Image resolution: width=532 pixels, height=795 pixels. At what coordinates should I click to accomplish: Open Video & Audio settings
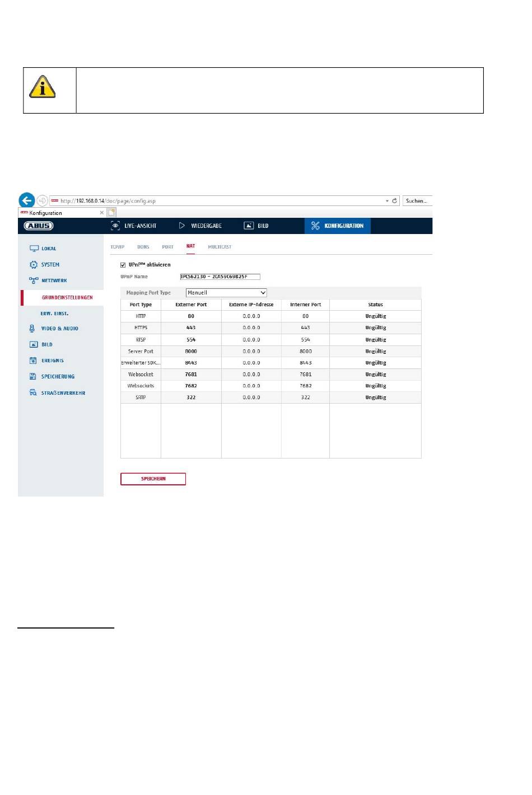click(60, 329)
